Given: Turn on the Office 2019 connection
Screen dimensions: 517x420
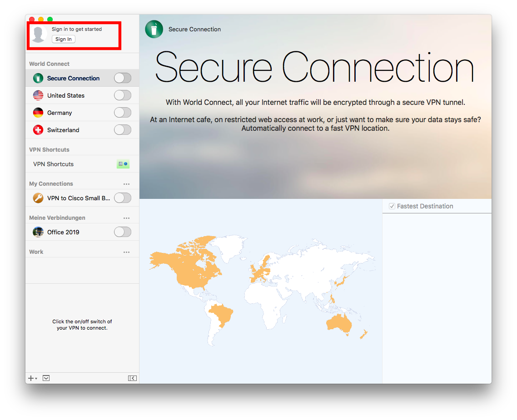Looking at the screenshot, I should [123, 232].
